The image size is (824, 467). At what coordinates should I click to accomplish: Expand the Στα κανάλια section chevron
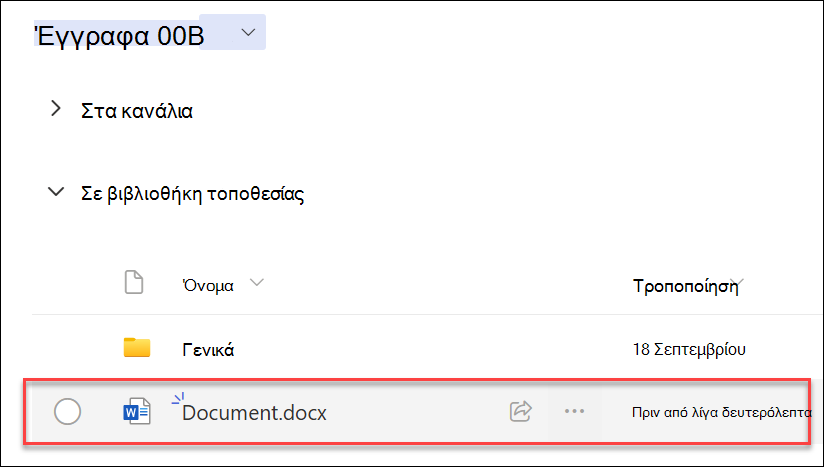click(56, 109)
